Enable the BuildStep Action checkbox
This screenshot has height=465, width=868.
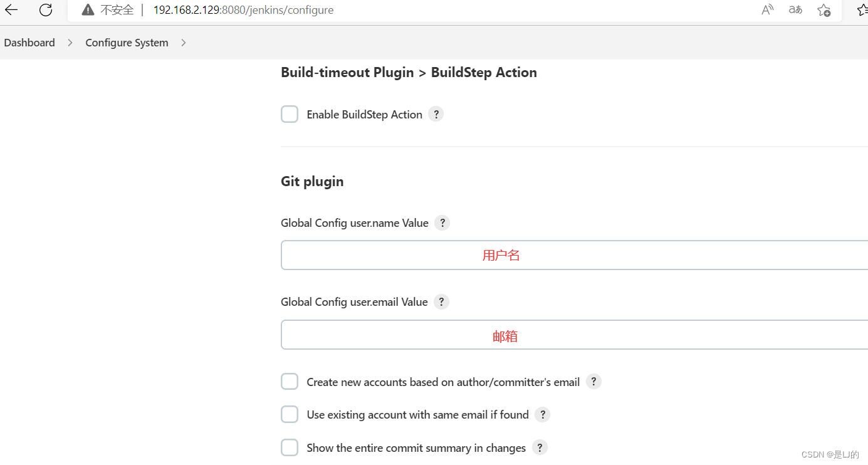pyautogui.click(x=290, y=114)
